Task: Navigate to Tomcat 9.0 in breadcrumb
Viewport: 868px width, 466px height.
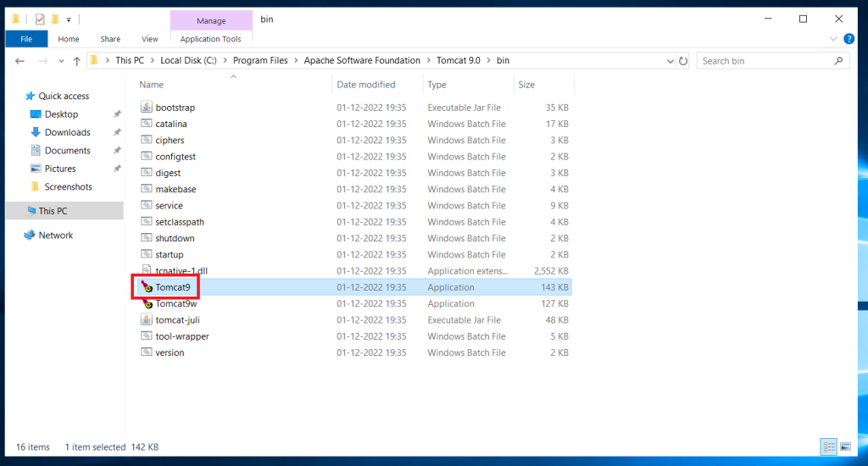Action: (x=459, y=60)
